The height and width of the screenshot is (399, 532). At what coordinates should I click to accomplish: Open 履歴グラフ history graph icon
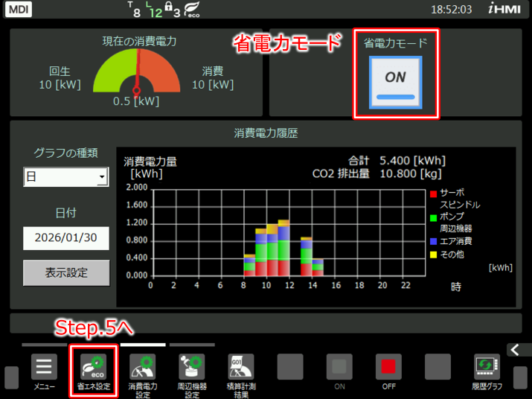487,367
